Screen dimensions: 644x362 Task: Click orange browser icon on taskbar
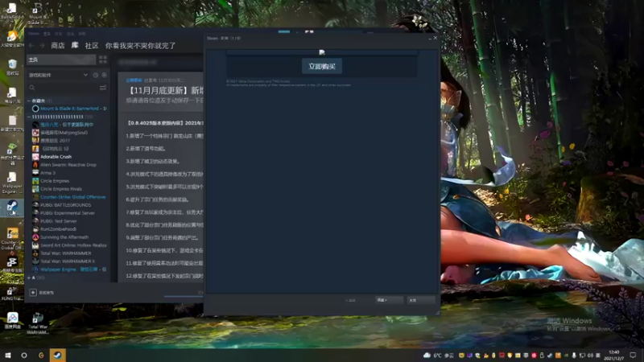(41, 355)
